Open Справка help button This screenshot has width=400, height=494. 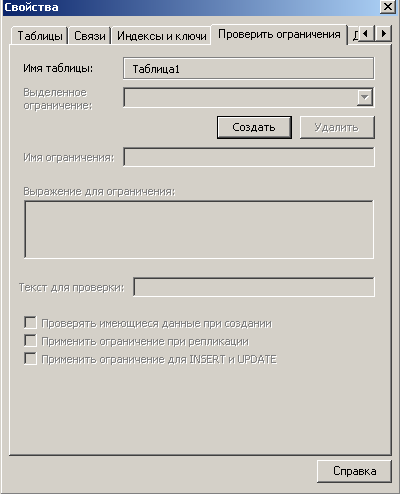coord(354,471)
